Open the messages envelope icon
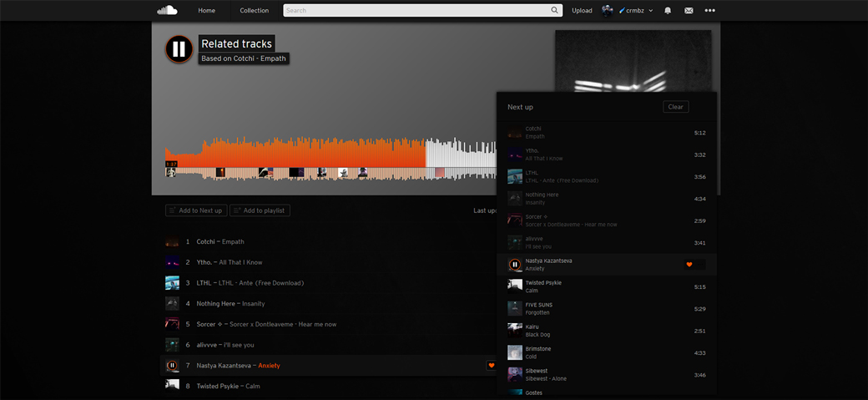Screen dimensions: 868x400 click(689, 11)
